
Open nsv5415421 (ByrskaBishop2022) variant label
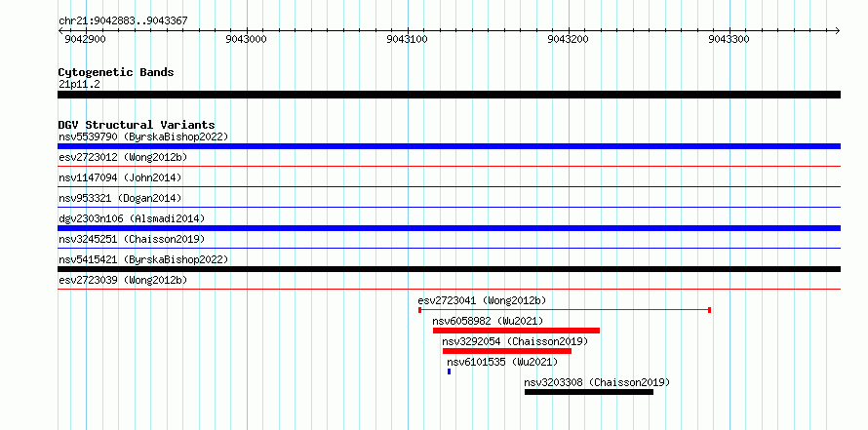pos(143,259)
